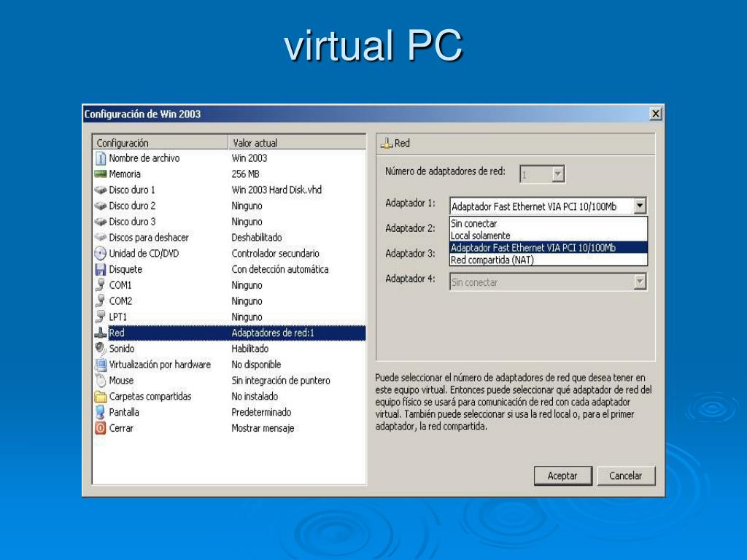The width and height of the screenshot is (747, 560).
Task: Click the Valor actual column header
Action: tap(297, 143)
